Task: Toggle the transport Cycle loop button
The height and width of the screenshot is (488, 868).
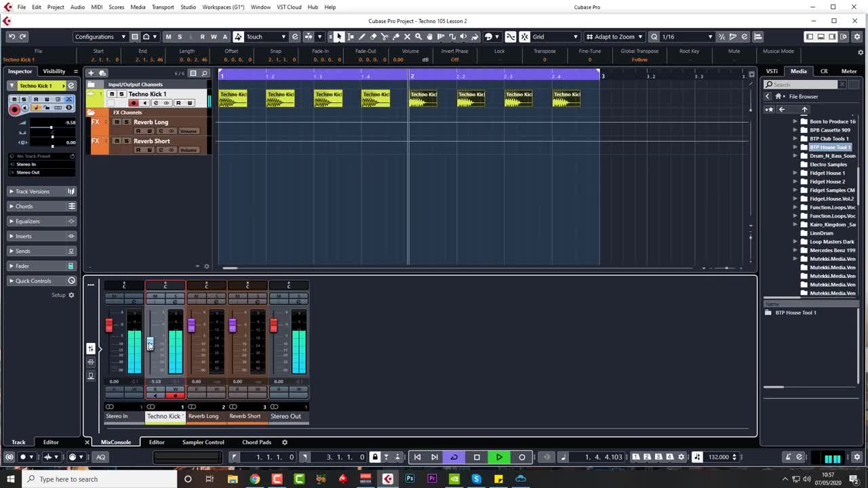Action: pyautogui.click(x=454, y=457)
